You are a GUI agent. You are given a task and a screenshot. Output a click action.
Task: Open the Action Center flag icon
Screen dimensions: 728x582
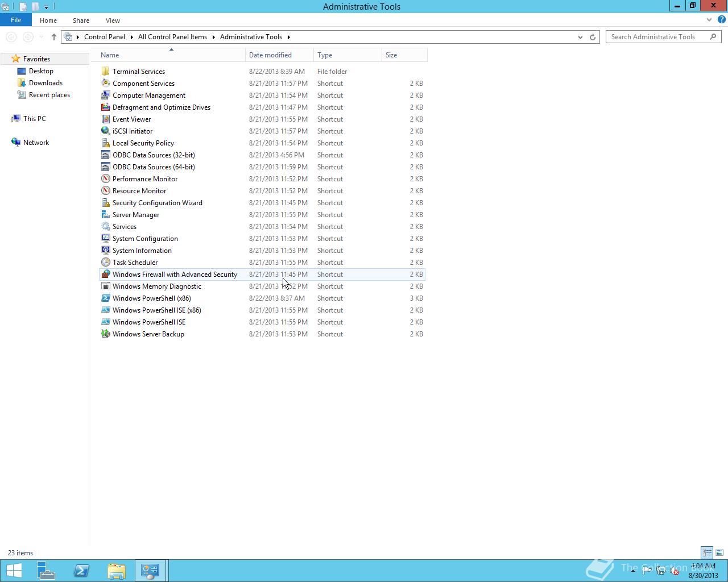647,571
